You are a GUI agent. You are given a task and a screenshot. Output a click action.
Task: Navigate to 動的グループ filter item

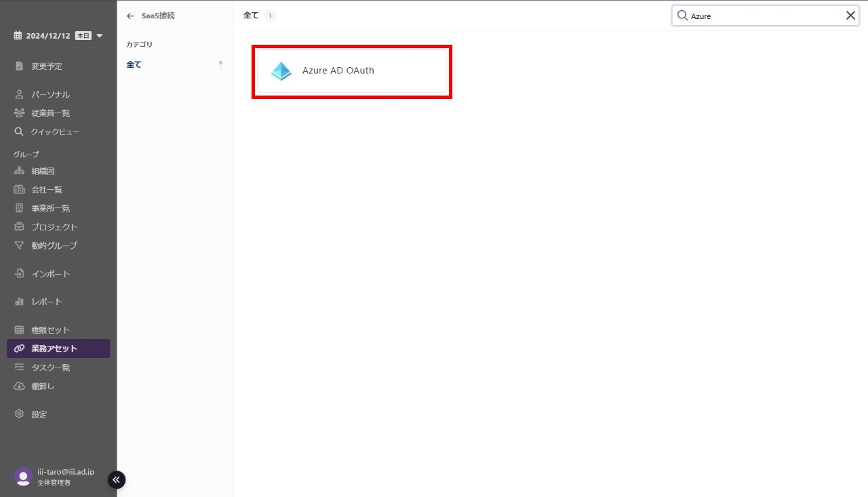pyautogui.click(x=54, y=245)
